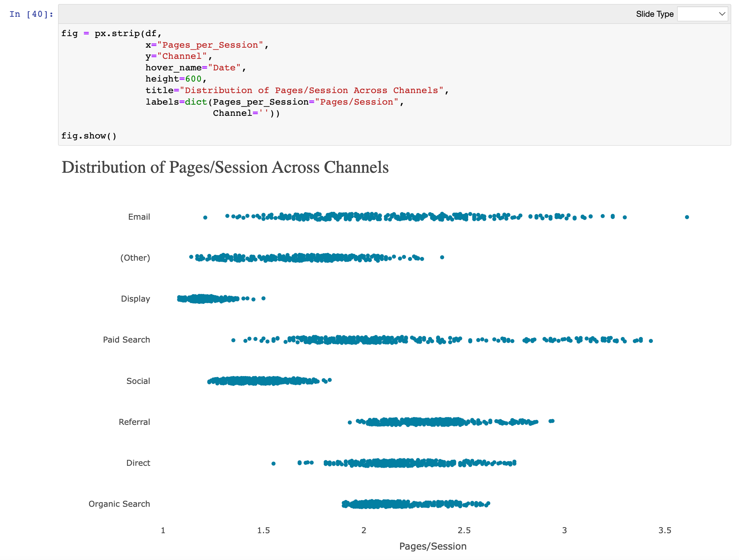
Task: Click the leftmost Referral data point
Action: pos(350,422)
